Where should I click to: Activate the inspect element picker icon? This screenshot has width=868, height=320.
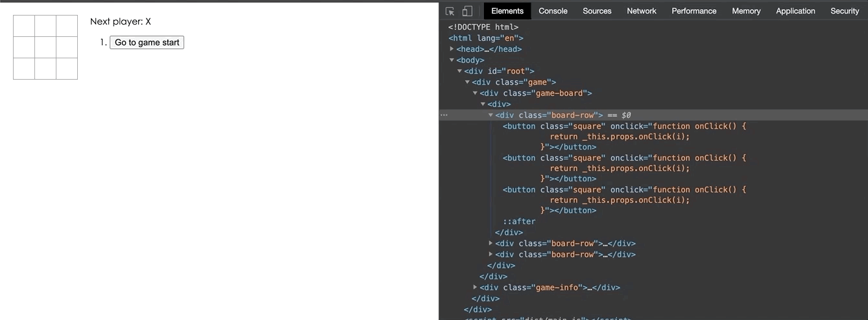(x=450, y=11)
